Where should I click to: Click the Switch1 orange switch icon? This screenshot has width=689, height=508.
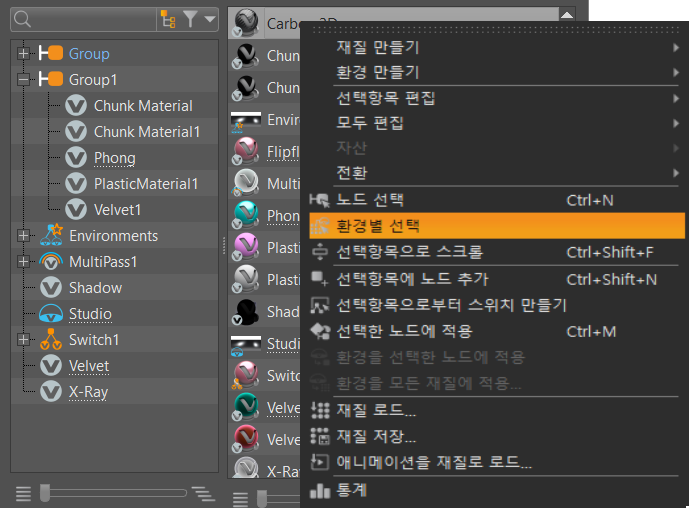pos(51,339)
